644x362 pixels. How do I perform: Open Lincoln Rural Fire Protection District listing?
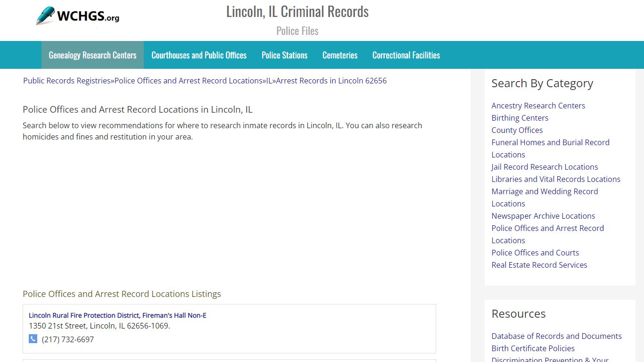[117, 315]
